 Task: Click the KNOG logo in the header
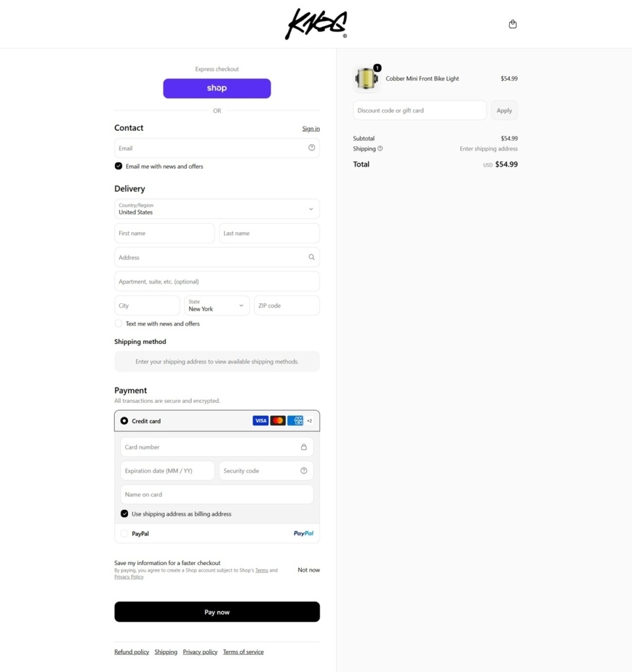click(316, 24)
